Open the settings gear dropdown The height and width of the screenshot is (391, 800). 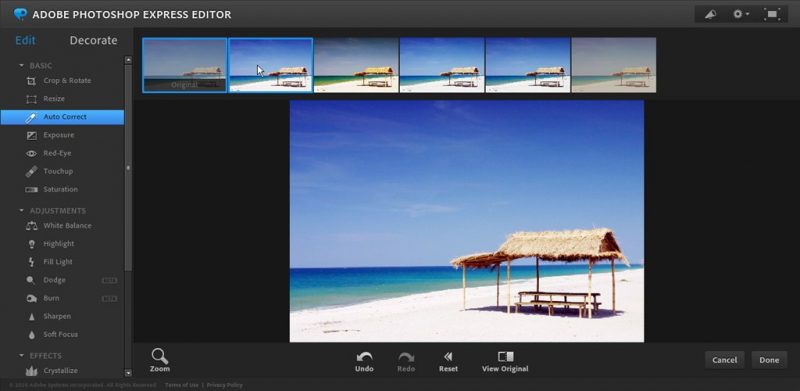click(740, 14)
